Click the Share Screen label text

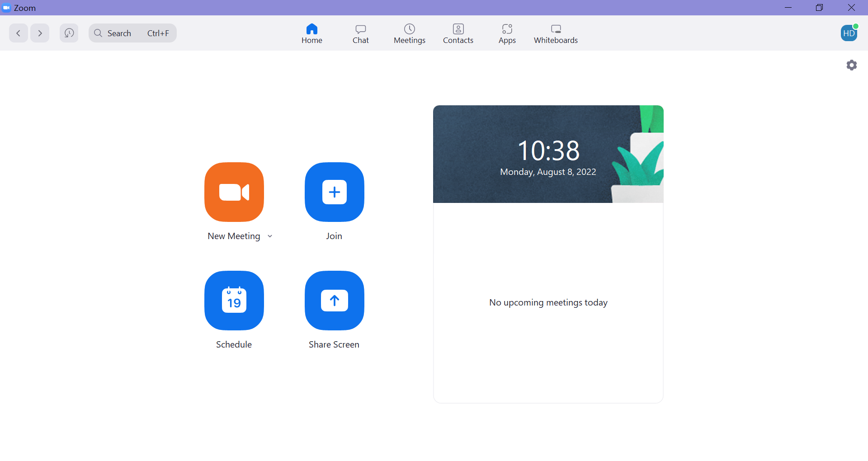tap(334, 345)
